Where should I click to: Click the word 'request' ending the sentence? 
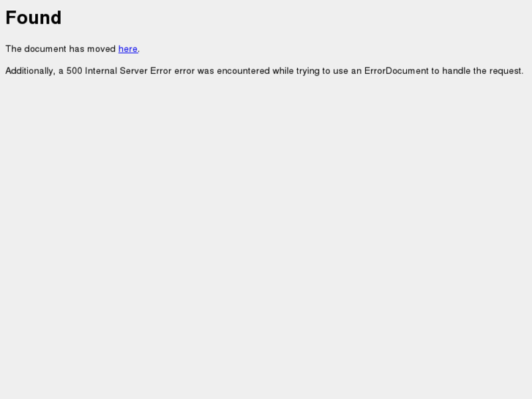[505, 71]
